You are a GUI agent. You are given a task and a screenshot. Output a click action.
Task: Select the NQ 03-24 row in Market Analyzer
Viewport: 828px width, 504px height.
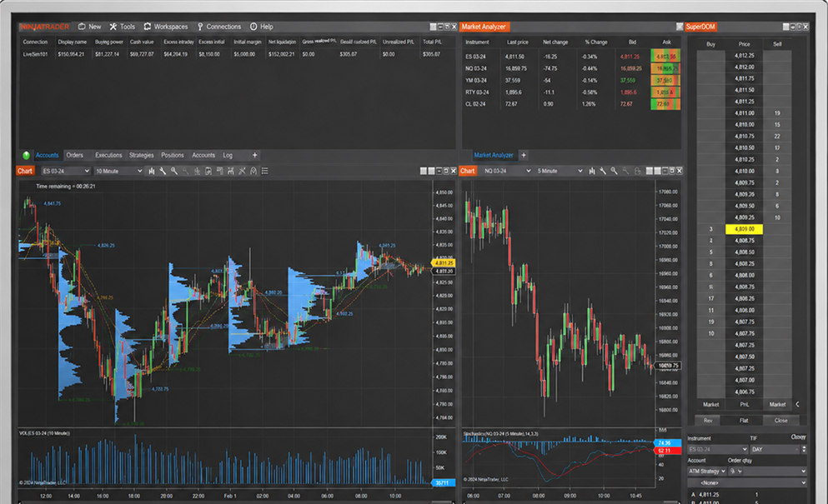[571, 68]
